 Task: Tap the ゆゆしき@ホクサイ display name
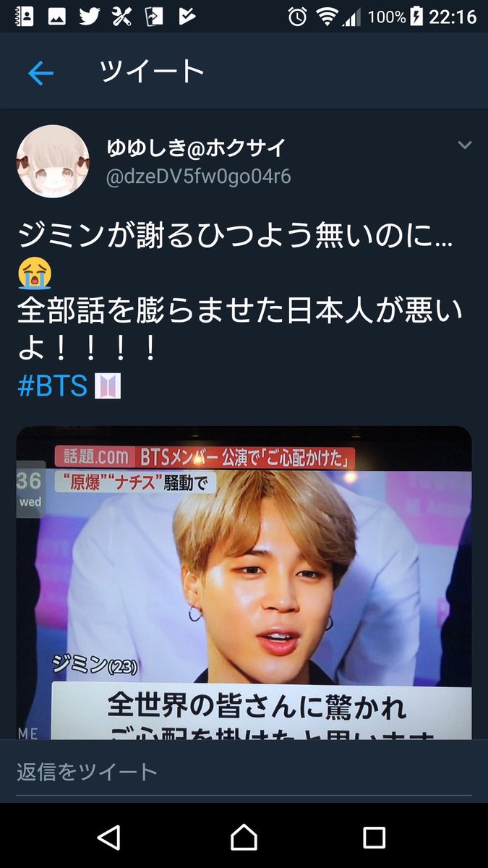pos(196,148)
